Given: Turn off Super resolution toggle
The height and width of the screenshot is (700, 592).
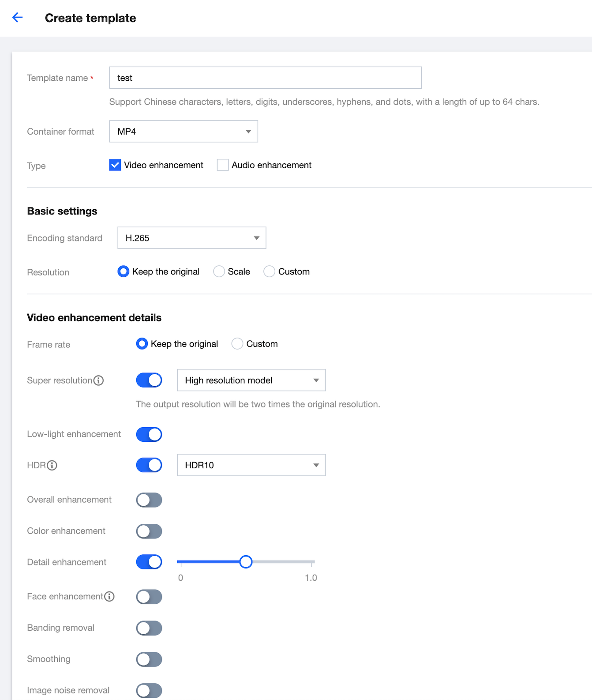Looking at the screenshot, I should coord(149,380).
